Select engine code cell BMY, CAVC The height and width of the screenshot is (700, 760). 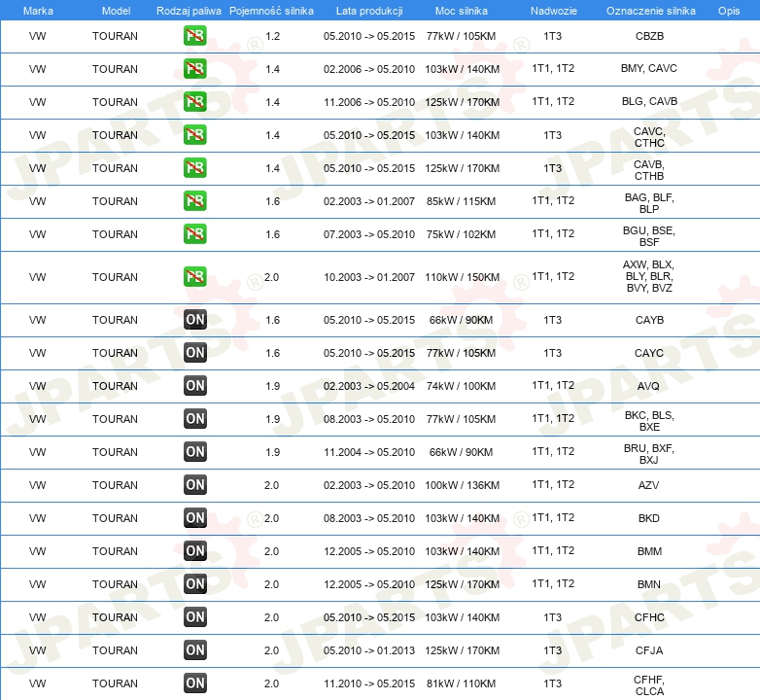(649, 68)
